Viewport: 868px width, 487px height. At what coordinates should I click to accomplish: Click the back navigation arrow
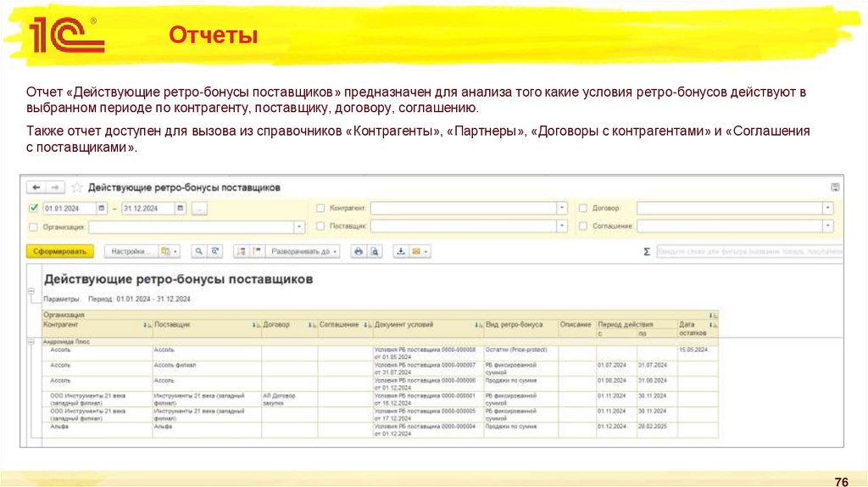point(37,188)
